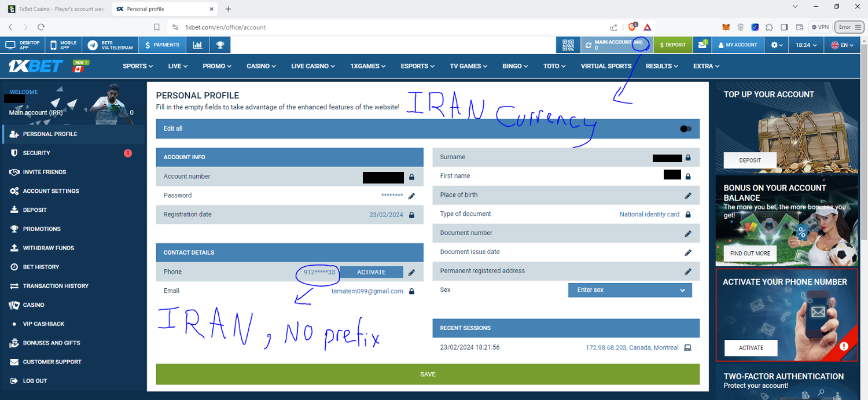Screen dimensions: 868x400
Task: Edit Place of birth using pencil icon
Action: coord(687,195)
